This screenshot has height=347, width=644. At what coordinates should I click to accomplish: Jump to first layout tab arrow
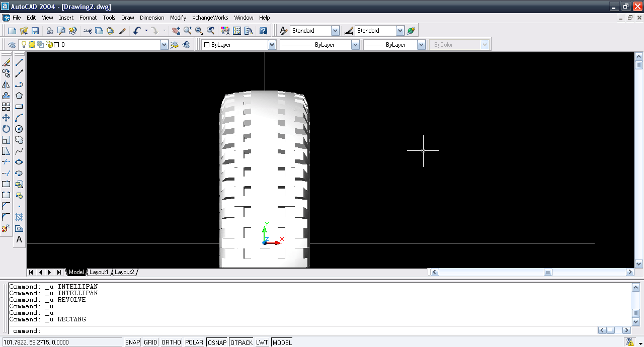click(x=31, y=272)
